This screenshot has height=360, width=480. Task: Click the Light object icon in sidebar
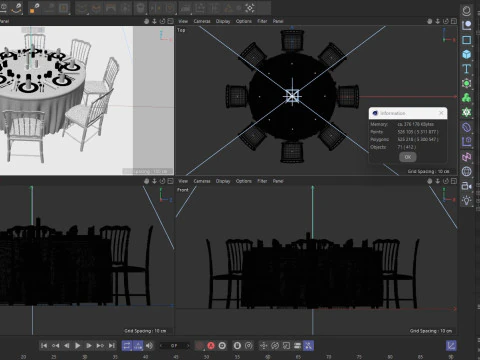[x=467, y=200]
